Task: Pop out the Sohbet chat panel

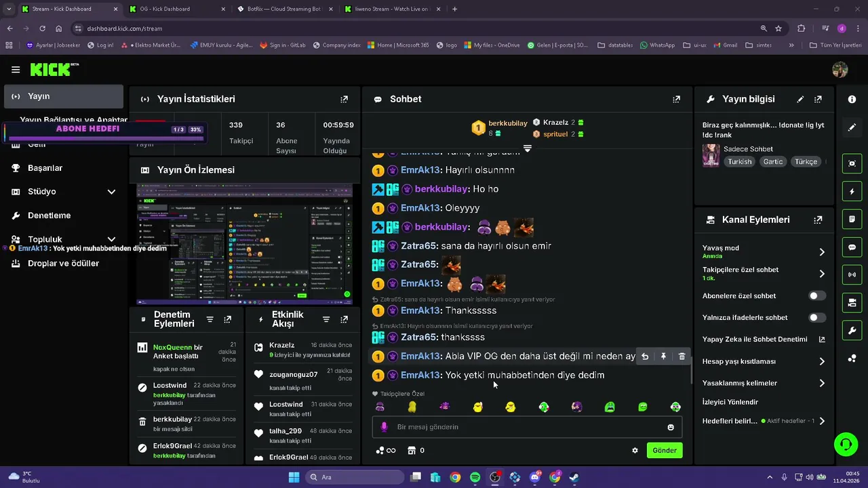Action: (676, 99)
